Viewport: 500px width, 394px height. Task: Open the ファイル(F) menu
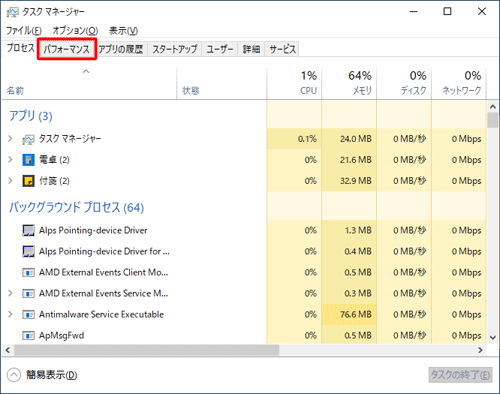pyautogui.click(x=24, y=31)
